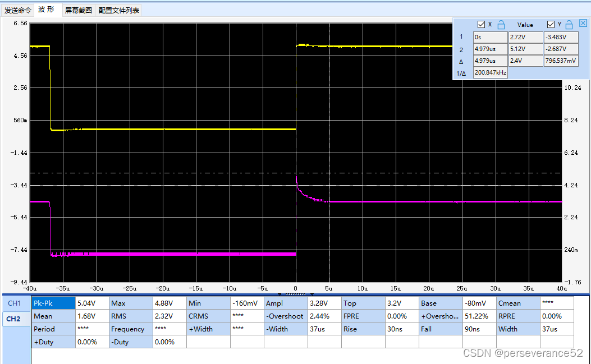Click the Top value 3.2V
The height and width of the screenshot is (364, 591).
pyautogui.click(x=402, y=303)
